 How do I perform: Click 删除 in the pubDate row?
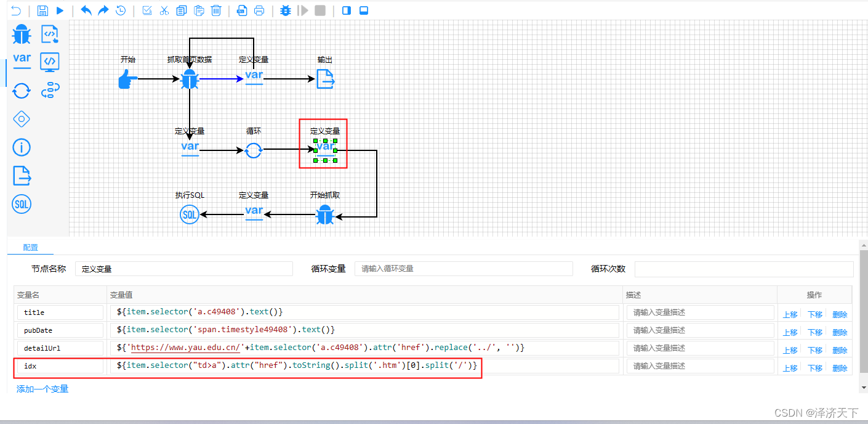tap(840, 332)
